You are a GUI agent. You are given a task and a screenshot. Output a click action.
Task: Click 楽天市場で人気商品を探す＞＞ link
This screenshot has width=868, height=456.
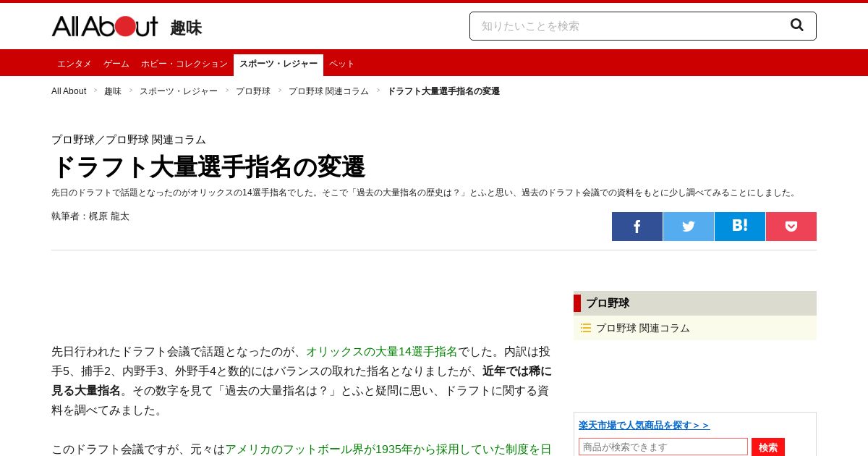tap(644, 426)
